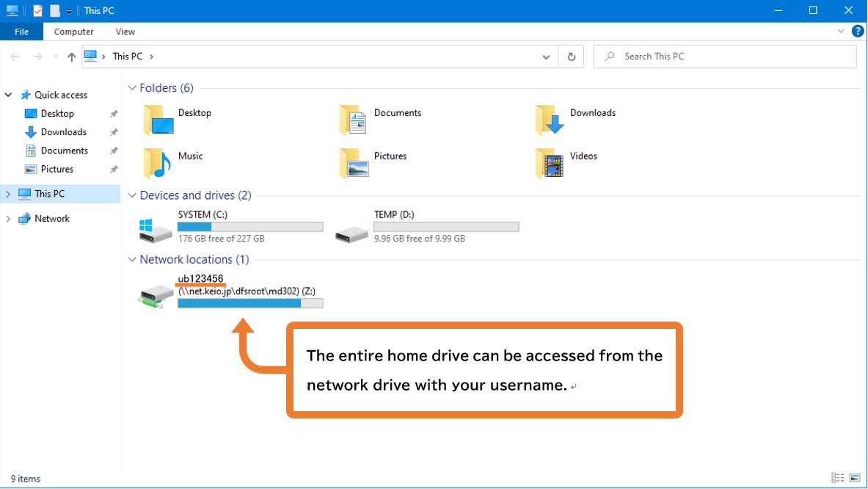The image size is (868, 489).
Task: Go up one level with up arrow
Action: pos(71,57)
